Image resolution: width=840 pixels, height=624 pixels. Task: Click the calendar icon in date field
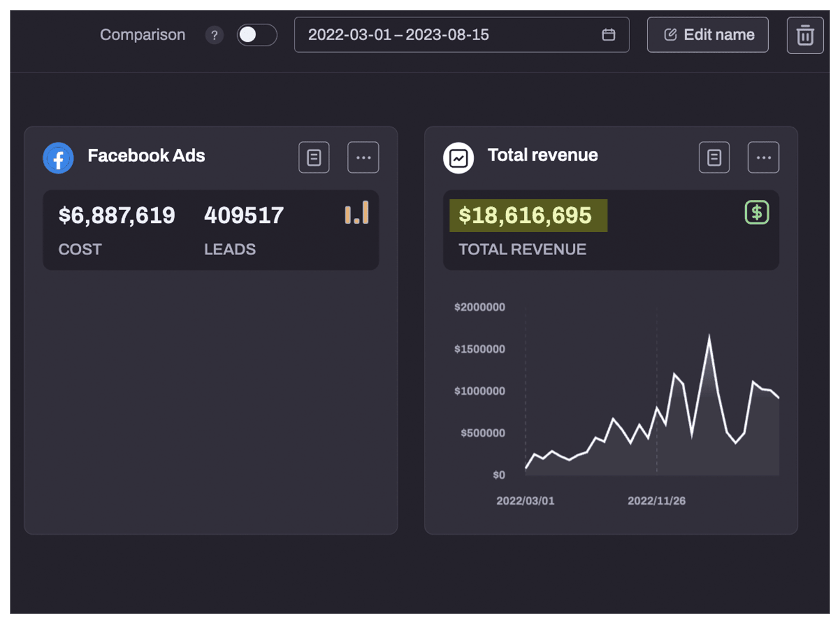click(x=608, y=35)
